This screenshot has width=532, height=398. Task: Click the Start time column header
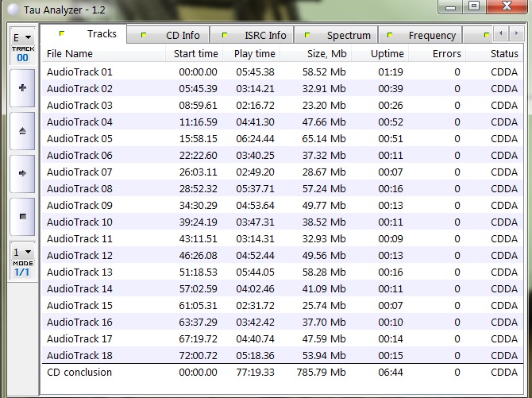195,54
